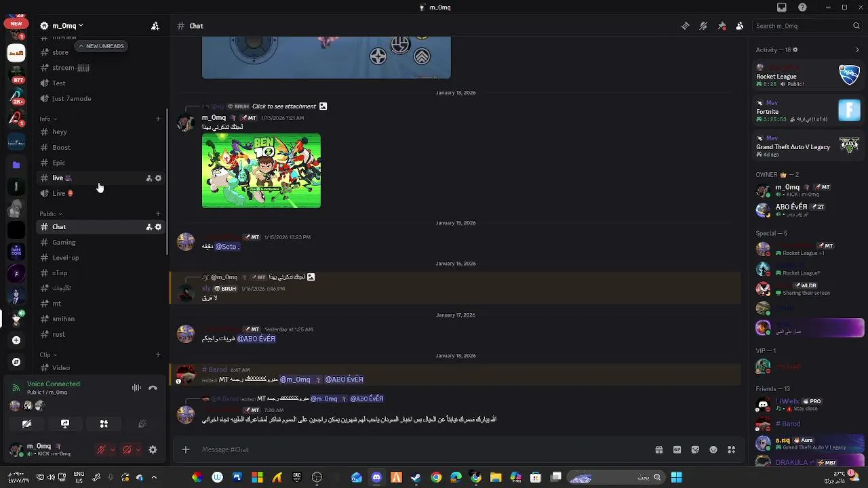Collapse the Info category
This screenshot has width=868, height=488.
coord(47,119)
